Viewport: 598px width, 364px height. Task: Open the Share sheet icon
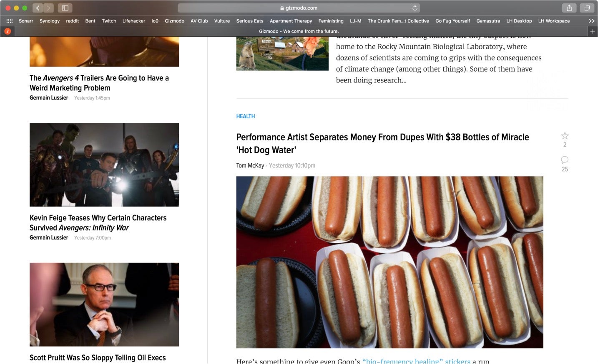coord(569,8)
